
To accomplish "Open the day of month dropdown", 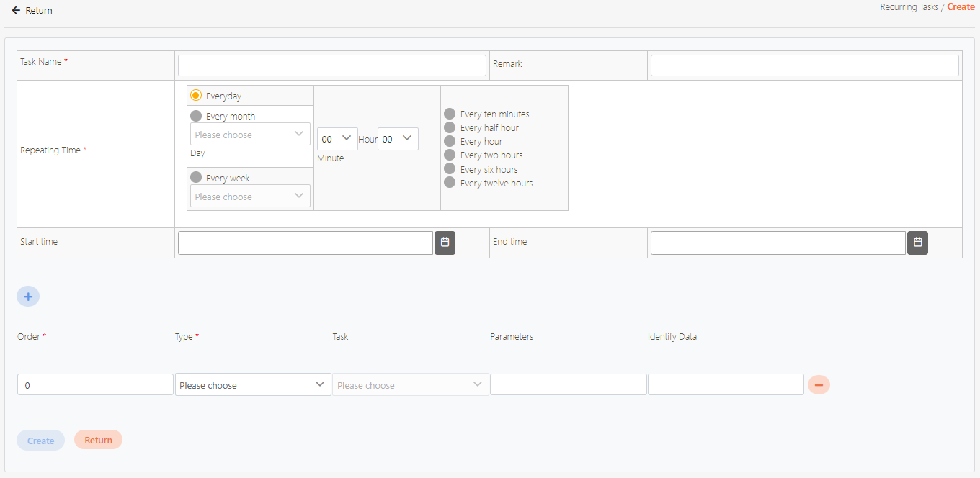I will point(250,135).
